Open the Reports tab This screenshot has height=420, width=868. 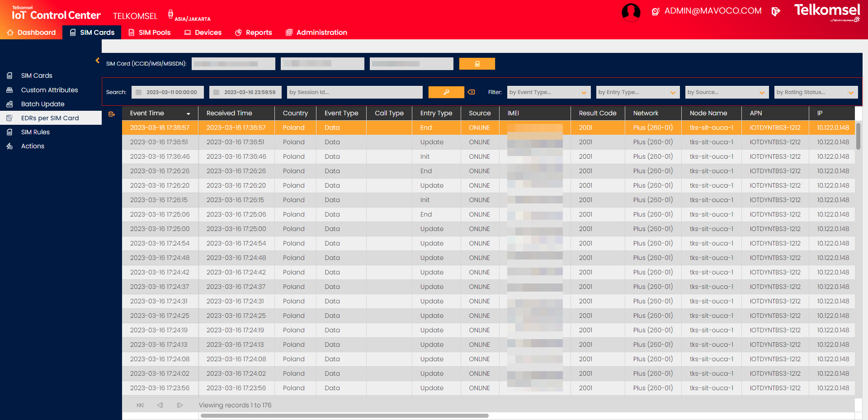254,33
